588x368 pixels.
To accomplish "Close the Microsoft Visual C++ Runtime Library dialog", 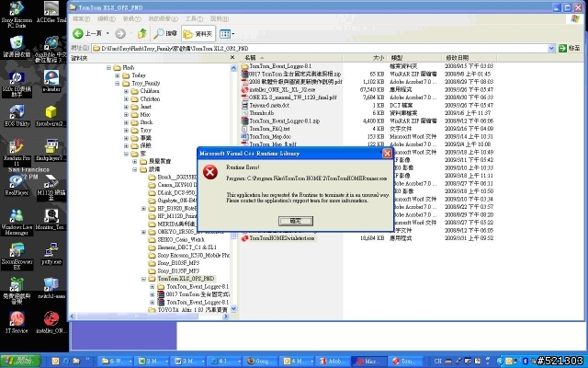I will (x=387, y=154).
